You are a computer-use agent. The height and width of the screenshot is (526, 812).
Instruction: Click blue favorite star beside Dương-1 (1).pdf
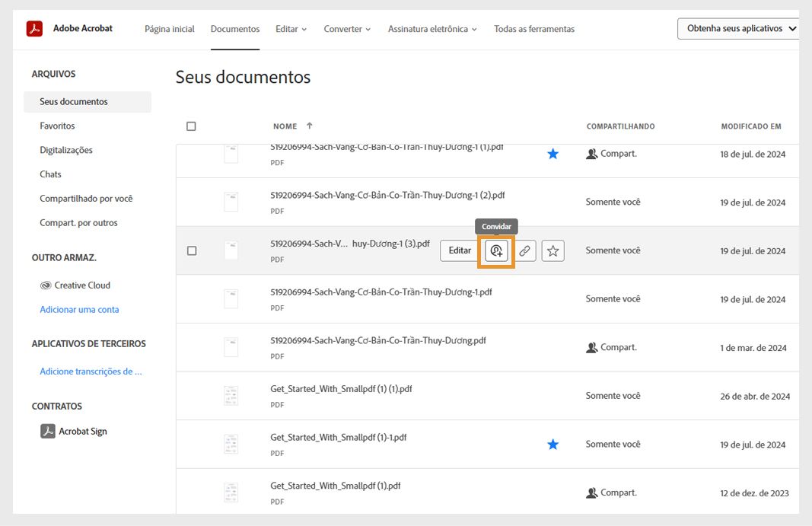coord(553,153)
